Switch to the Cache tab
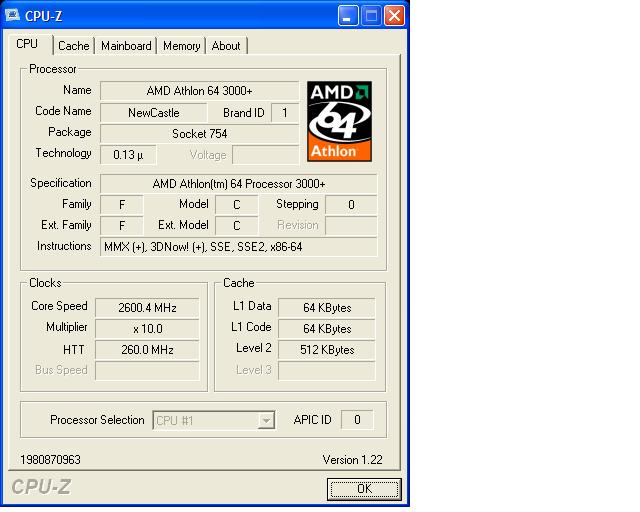 73,46
